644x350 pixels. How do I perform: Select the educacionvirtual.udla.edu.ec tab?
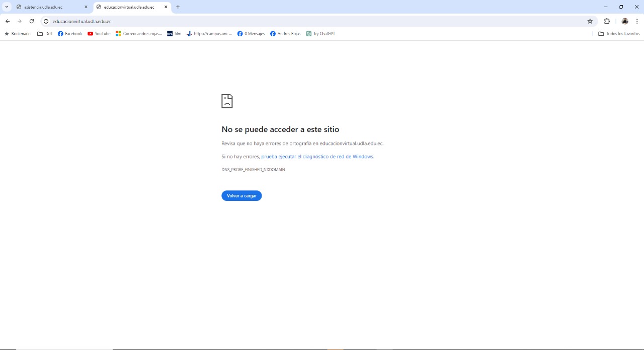point(129,7)
